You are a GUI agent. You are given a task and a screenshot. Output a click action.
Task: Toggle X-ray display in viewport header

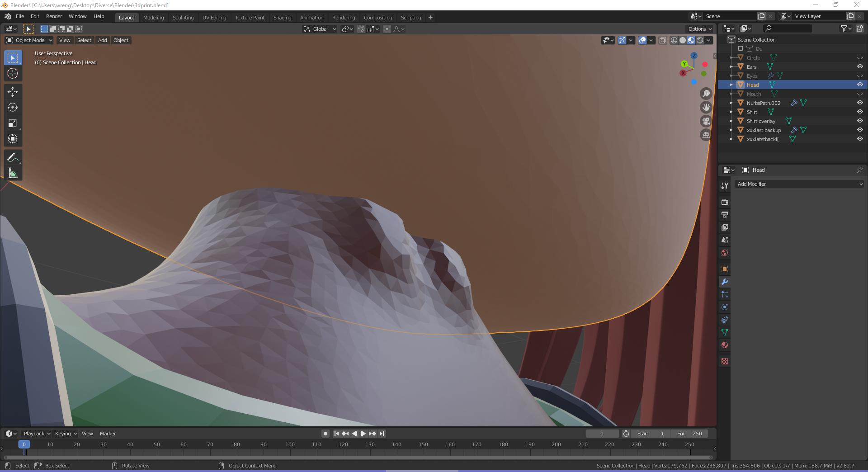point(662,40)
